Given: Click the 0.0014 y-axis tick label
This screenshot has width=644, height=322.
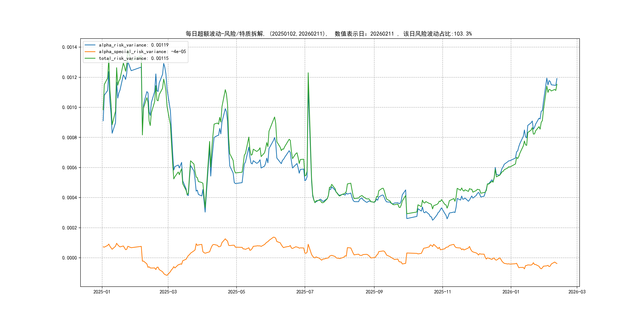Looking at the screenshot, I should (x=70, y=47).
